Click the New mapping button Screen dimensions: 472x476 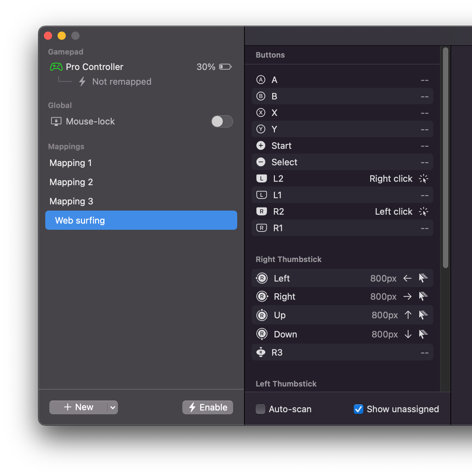[78, 407]
